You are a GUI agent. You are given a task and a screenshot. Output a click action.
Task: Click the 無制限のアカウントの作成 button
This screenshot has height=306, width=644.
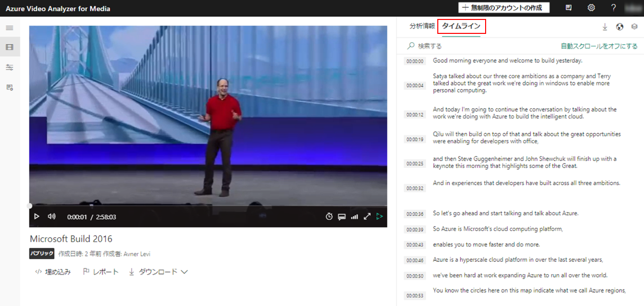click(504, 8)
